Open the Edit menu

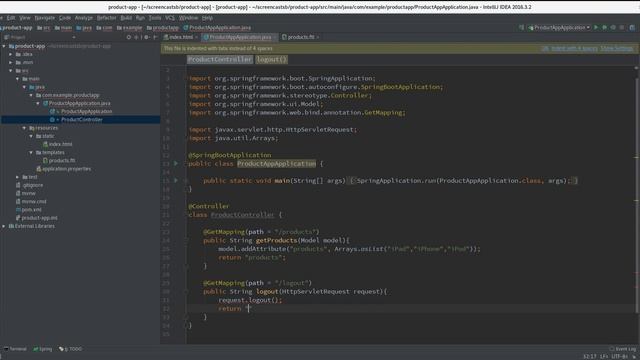11,18
